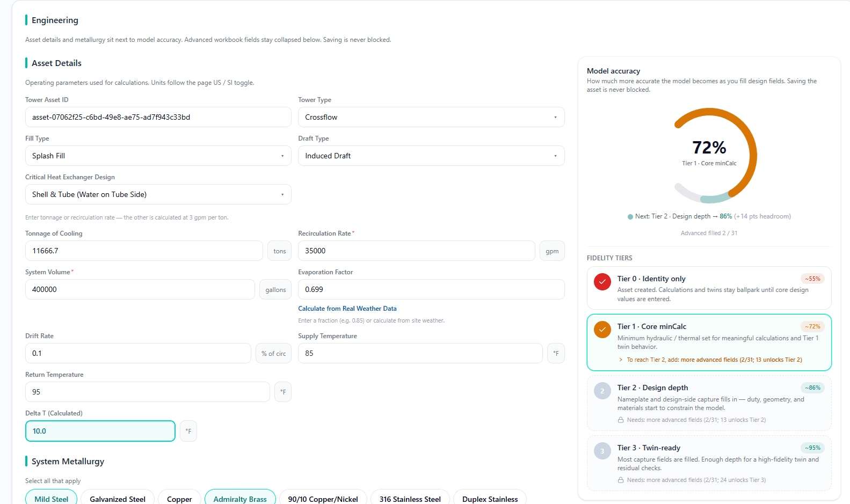850x504 pixels.
Task: Click the numbered circle icon for Tier 2
Action: tap(602, 391)
